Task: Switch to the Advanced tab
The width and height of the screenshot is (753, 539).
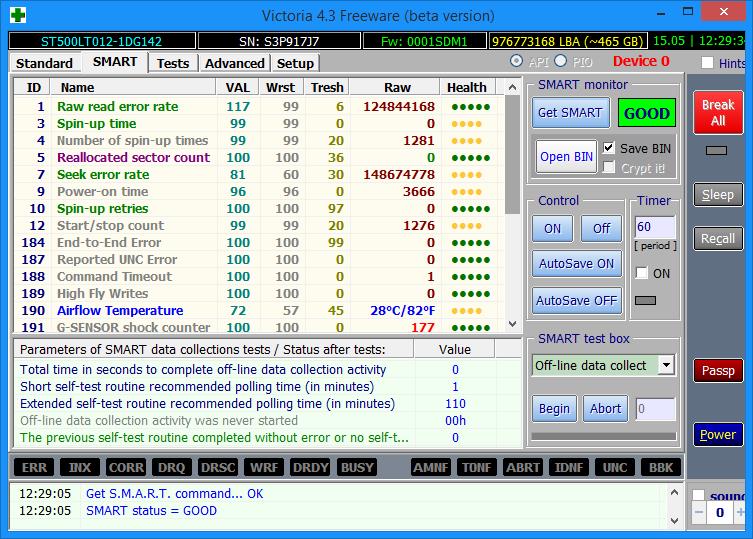Action: tap(234, 63)
